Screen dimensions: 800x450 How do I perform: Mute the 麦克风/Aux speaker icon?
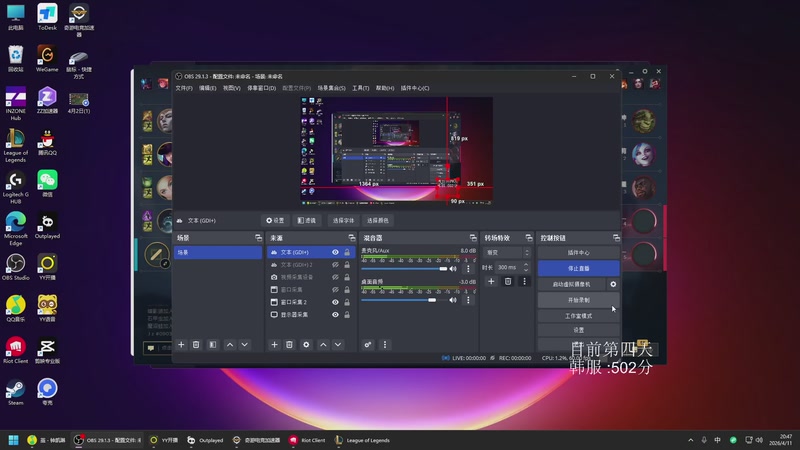[453, 269]
